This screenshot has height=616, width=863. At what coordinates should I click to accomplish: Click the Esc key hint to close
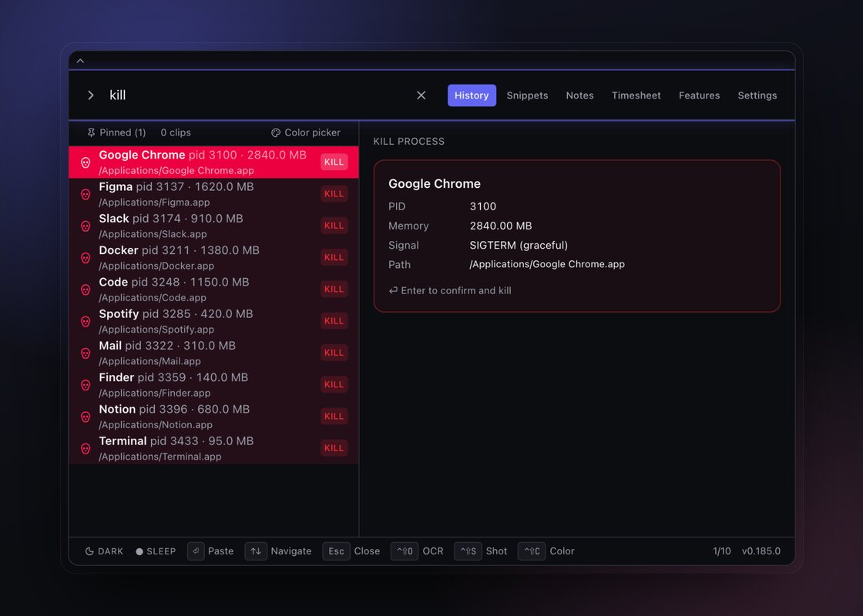point(336,551)
